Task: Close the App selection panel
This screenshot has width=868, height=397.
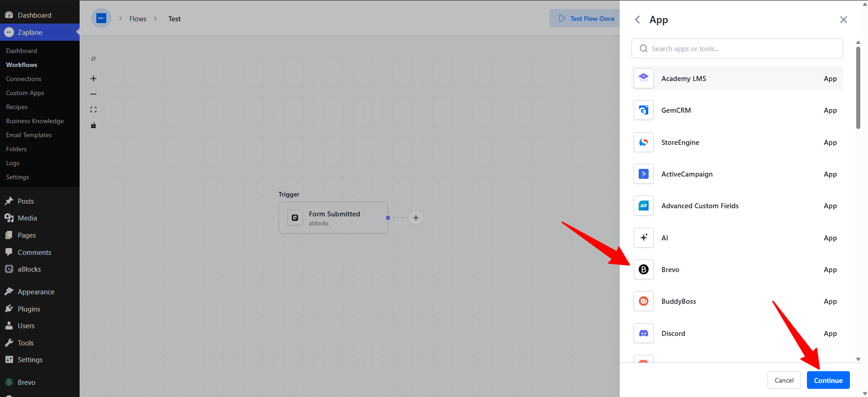Action: [x=844, y=19]
